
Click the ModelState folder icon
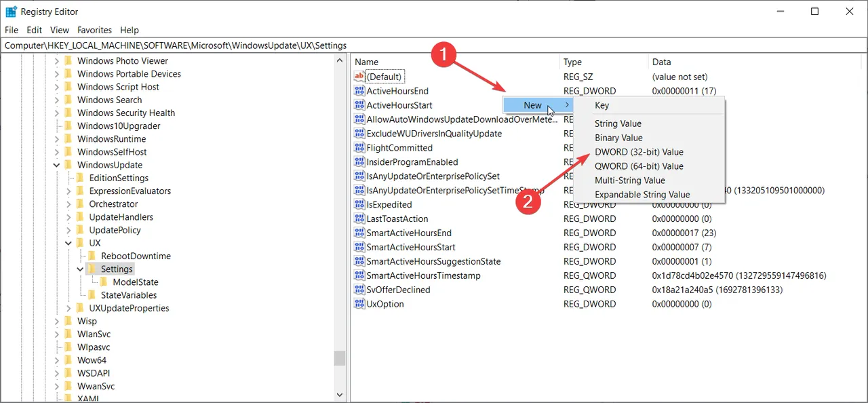click(x=104, y=282)
